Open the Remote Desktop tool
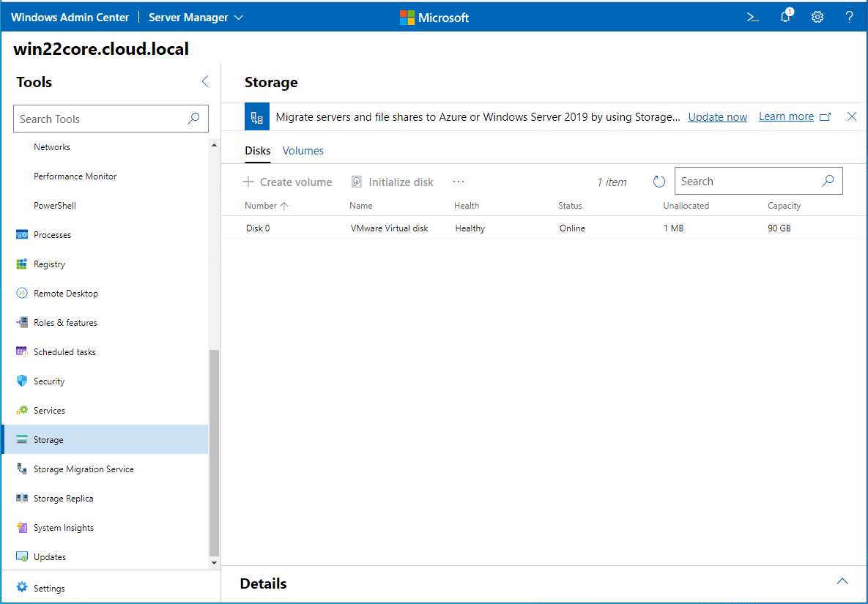Viewport: 868px width, 604px height. click(x=65, y=293)
